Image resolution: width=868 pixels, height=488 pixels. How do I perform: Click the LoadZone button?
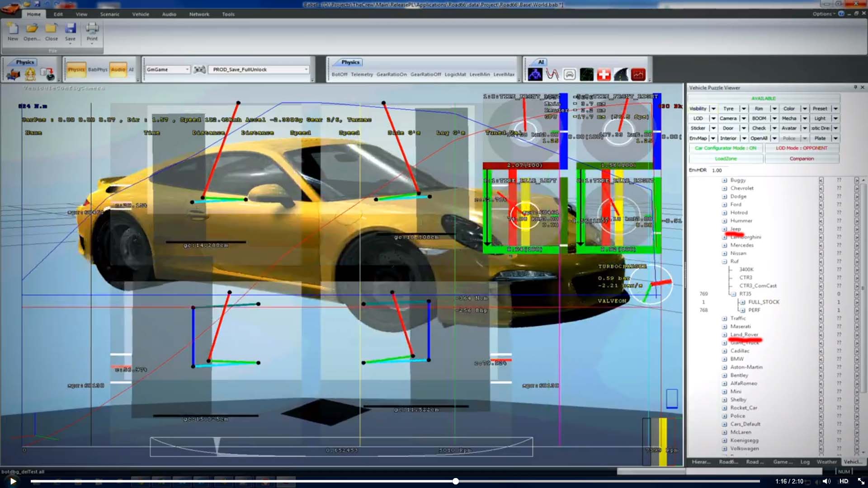[x=726, y=159]
